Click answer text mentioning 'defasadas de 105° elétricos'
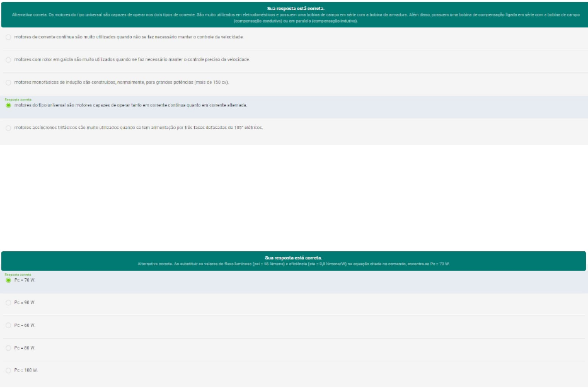The height and width of the screenshot is (391, 588). click(138, 128)
